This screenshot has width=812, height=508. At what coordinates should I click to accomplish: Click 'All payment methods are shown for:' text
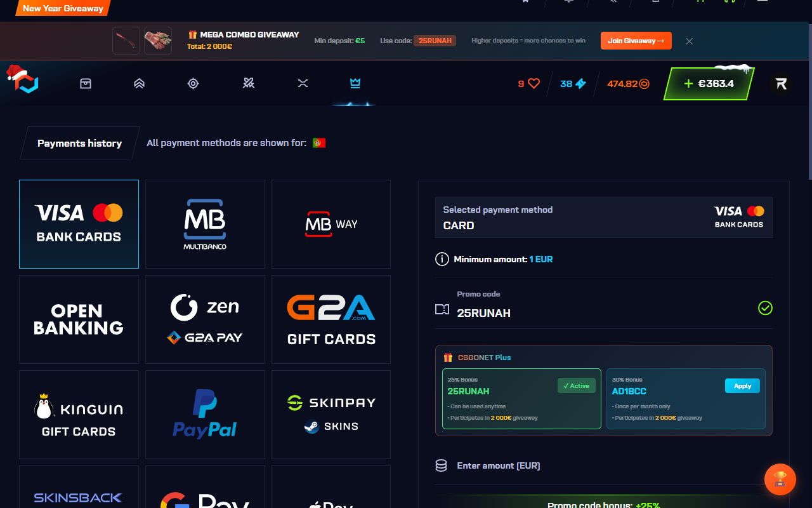[x=226, y=143]
